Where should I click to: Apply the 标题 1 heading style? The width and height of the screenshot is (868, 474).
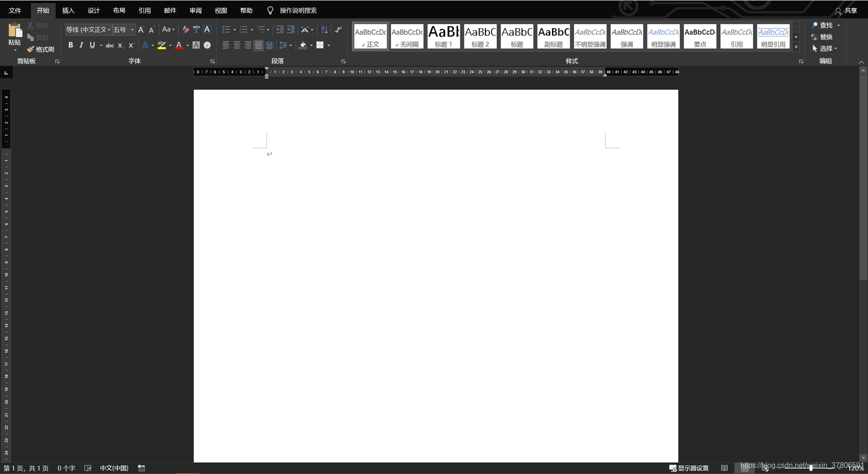[444, 36]
